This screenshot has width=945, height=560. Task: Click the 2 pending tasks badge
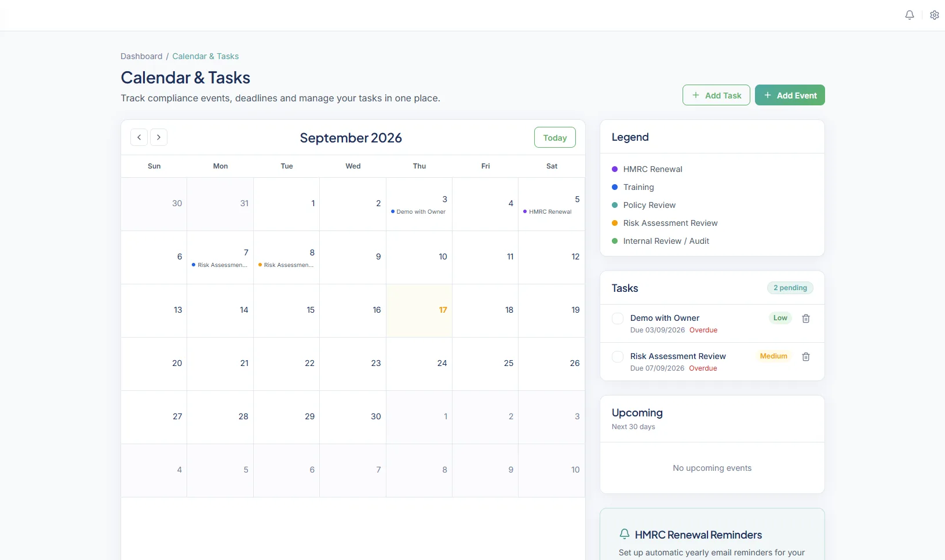coord(790,288)
